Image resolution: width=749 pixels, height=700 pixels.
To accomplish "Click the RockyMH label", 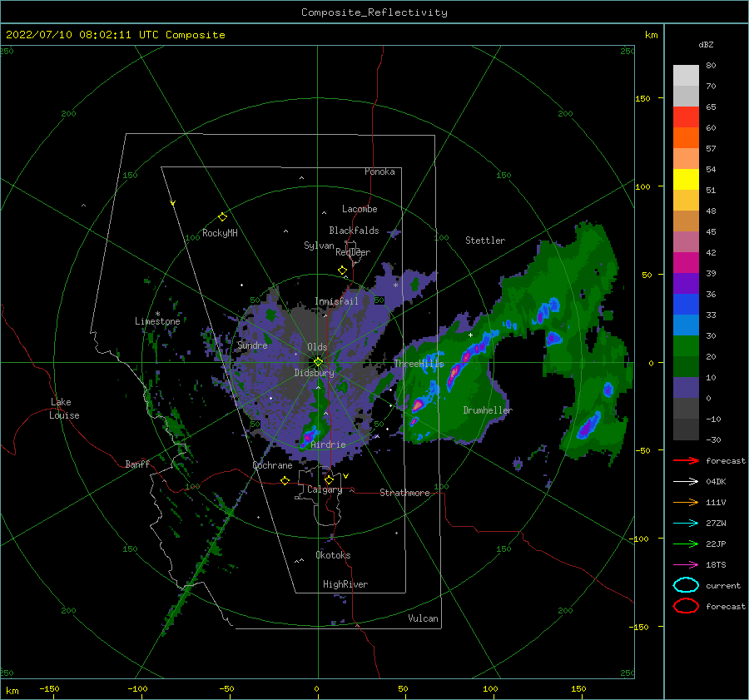I will coord(220,233).
